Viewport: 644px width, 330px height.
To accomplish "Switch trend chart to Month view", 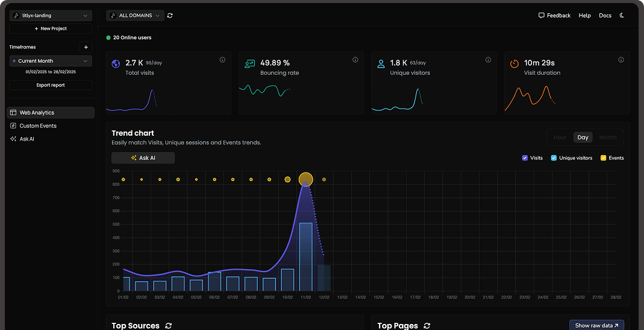I will [607, 138].
